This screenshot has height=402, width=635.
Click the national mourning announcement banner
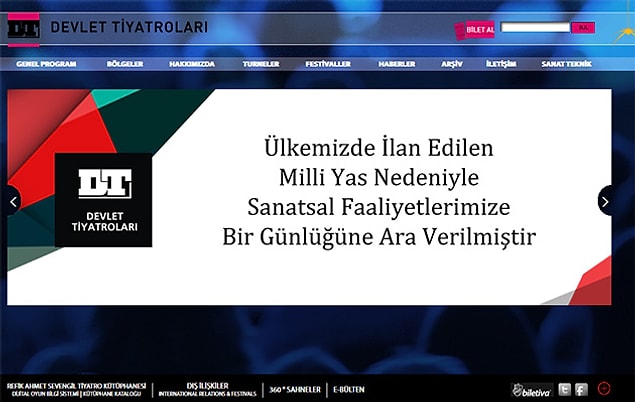tap(309, 197)
